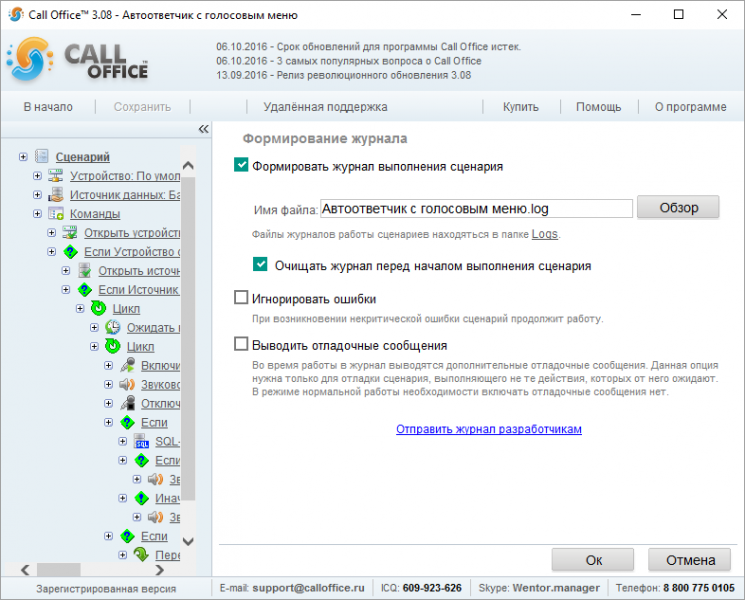Click the Открыть источник icon
This screenshot has height=600, width=745.
point(84,270)
